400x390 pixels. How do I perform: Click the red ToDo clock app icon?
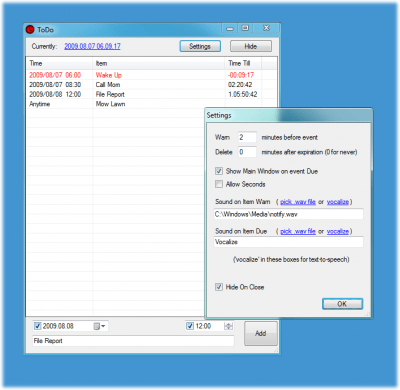click(30, 30)
